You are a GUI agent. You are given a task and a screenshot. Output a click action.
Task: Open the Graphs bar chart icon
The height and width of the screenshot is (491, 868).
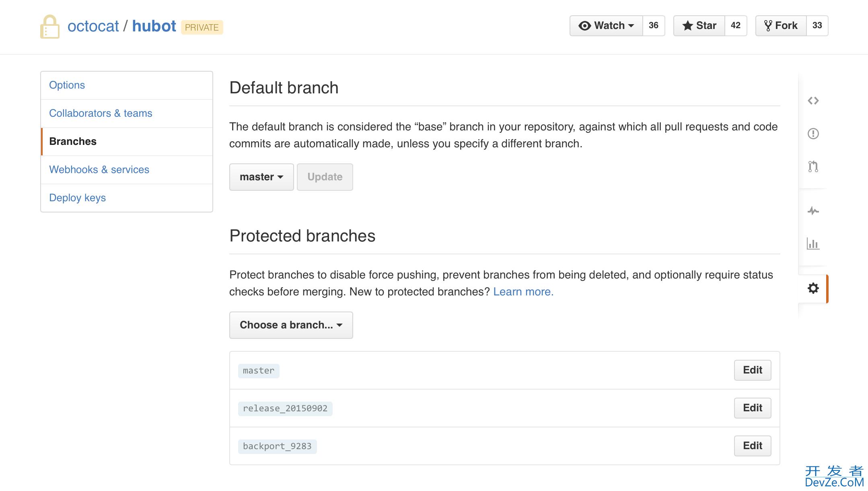coord(813,243)
